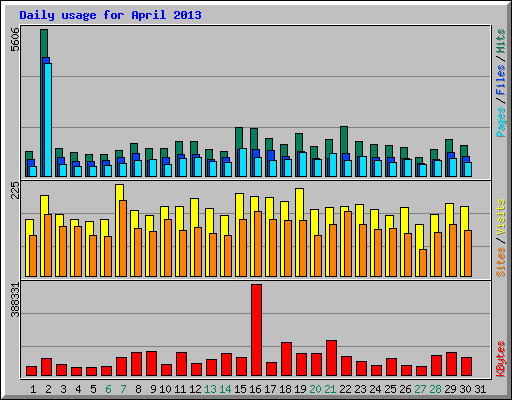Screen dimensions: 512x400
Task: Click the cyan pages bar for day 2
Action: point(48,120)
